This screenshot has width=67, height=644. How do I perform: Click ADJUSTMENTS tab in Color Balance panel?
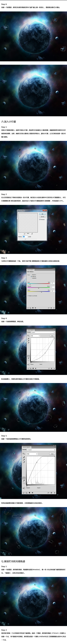tap(30, 270)
